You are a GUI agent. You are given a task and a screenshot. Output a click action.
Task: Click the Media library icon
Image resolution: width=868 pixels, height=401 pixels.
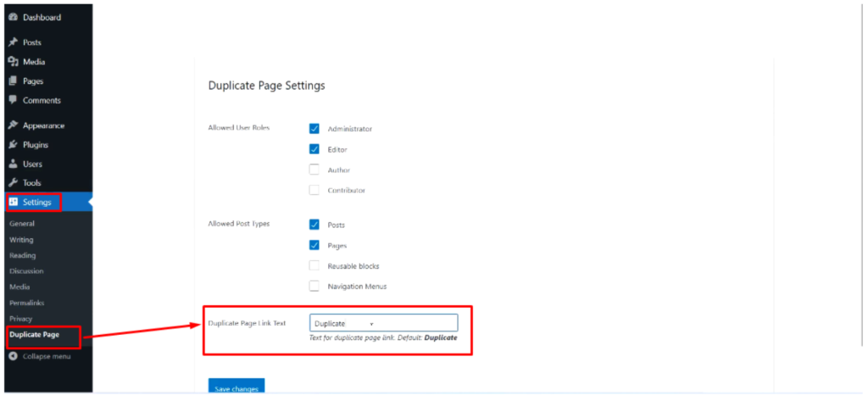pos(14,62)
